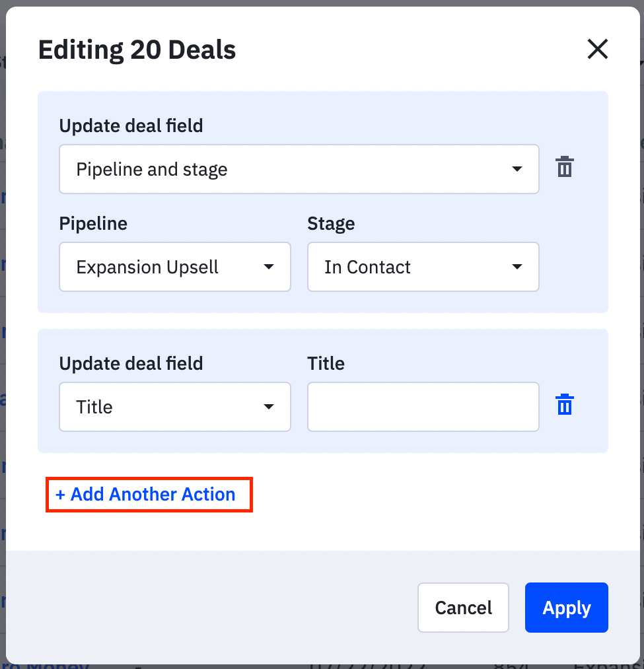Click the Title label above the text input
This screenshot has height=669, width=644.
click(326, 363)
